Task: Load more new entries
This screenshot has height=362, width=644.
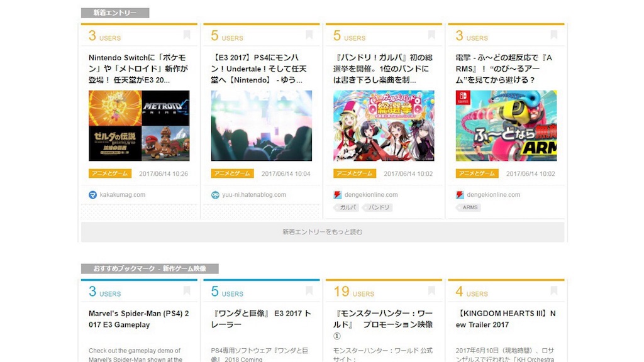Action: (x=323, y=232)
